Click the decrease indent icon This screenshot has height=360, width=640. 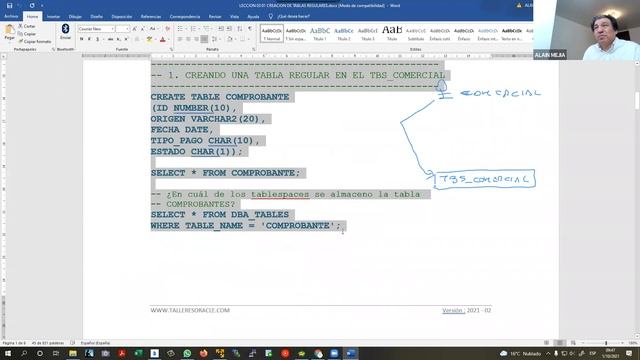click(221, 29)
